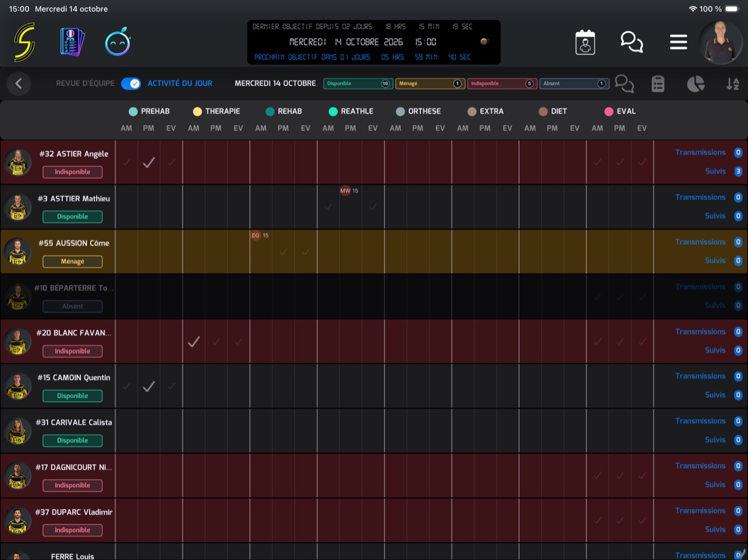Open the Disponible status of CARIVALE Calista

72,440
